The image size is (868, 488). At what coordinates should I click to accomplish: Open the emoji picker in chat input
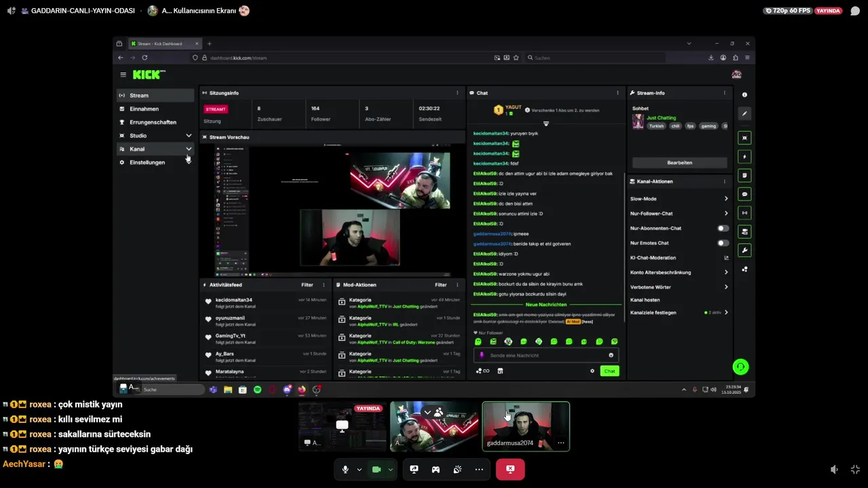tap(611, 355)
